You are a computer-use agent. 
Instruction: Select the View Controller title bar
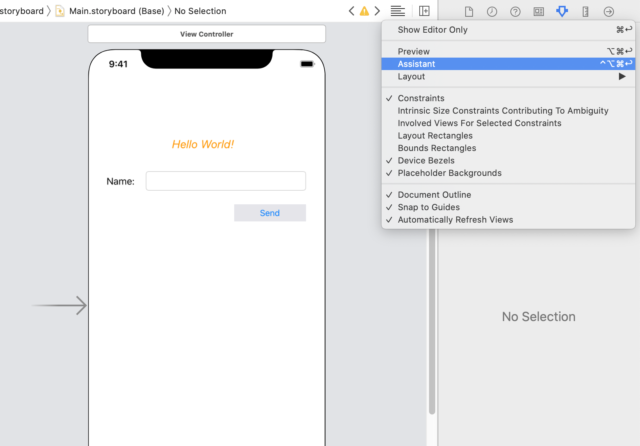[207, 34]
